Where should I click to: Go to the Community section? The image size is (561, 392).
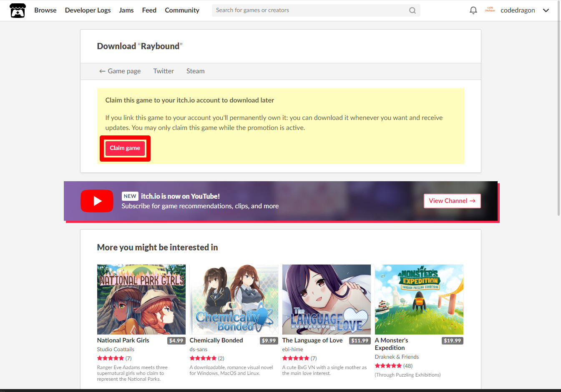[x=182, y=10]
